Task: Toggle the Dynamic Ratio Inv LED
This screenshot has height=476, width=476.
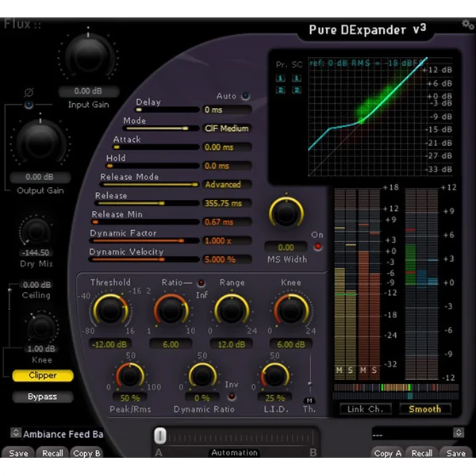Action: coord(232,397)
